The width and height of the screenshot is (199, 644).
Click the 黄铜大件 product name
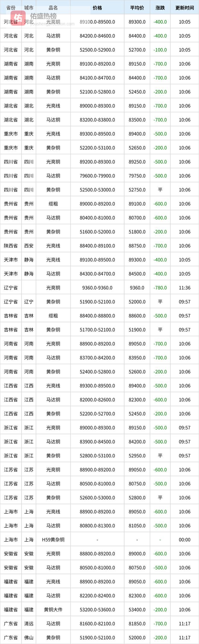53,610
